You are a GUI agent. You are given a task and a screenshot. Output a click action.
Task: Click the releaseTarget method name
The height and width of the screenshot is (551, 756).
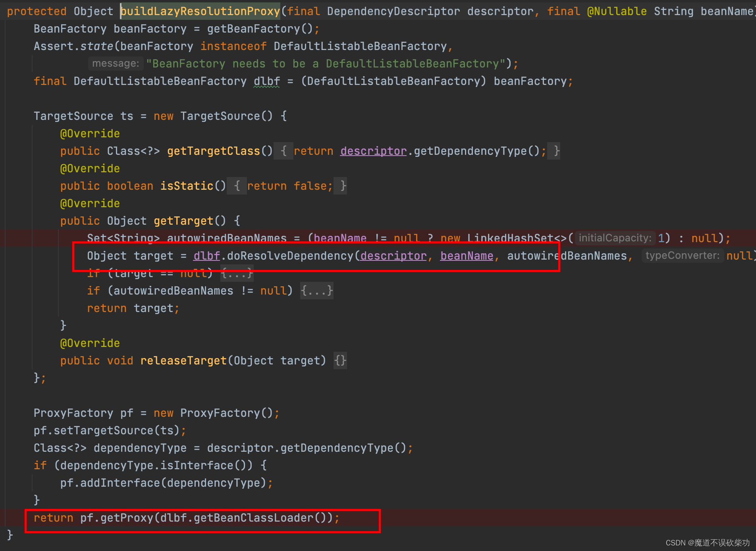point(183,360)
